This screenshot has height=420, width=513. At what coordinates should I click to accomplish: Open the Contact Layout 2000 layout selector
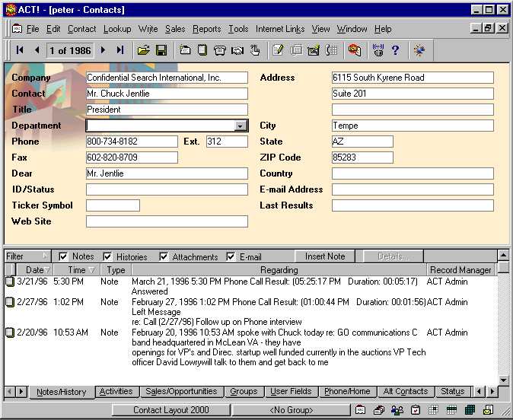[170, 410]
